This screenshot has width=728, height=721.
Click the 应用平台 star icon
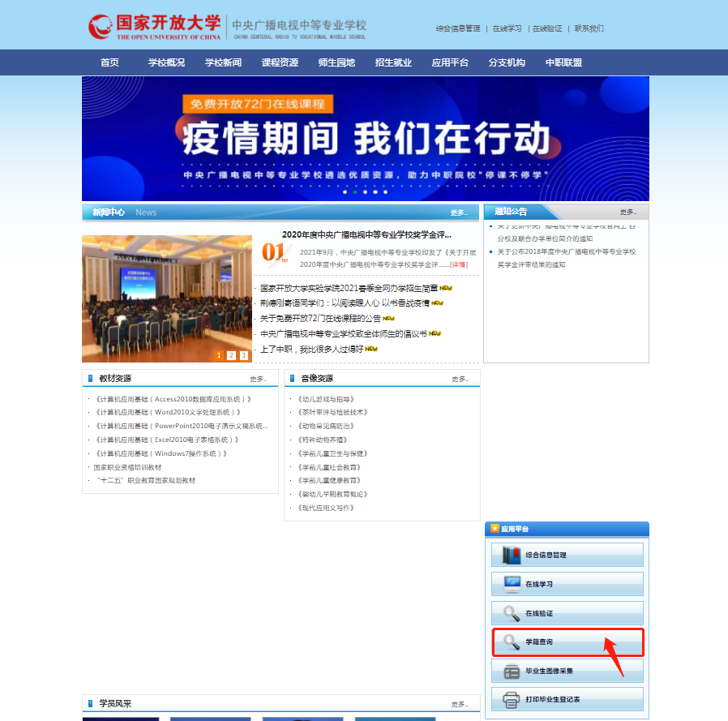pyautogui.click(x=495, y=529)
